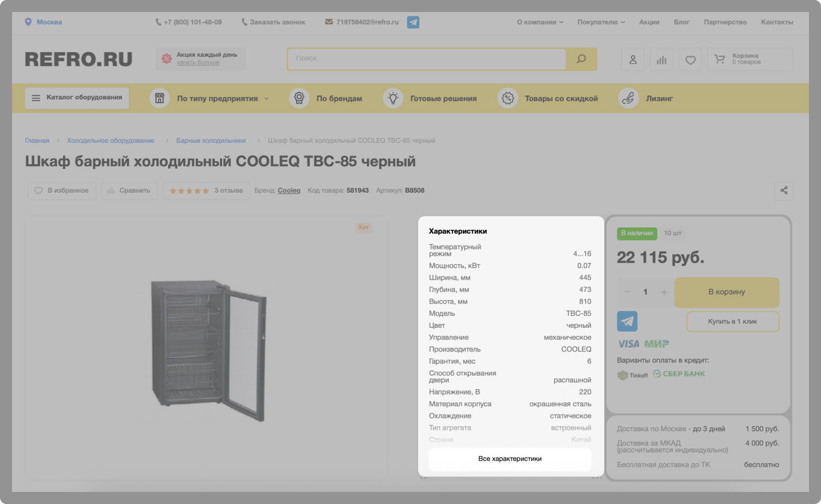Open the shopping cart Корзина

coord(750,59)
